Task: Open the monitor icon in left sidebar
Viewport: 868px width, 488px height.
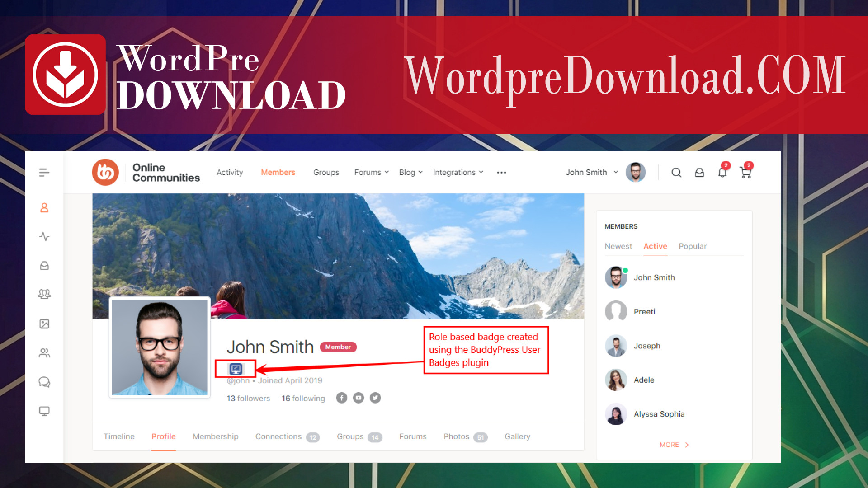Action: [x=44, y=411]
